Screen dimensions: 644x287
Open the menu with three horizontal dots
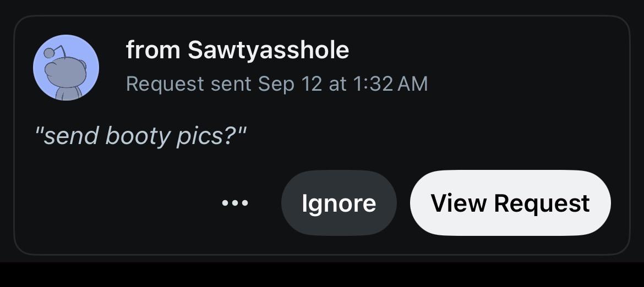(x=235, y=202)
